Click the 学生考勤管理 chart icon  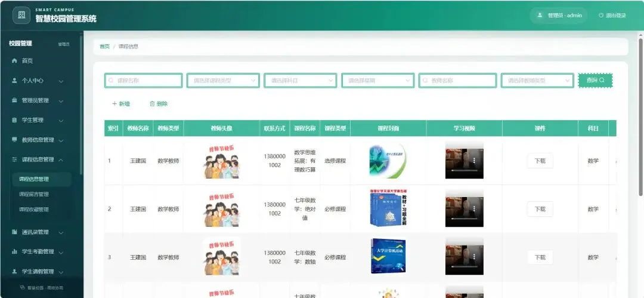click(14, 251)
